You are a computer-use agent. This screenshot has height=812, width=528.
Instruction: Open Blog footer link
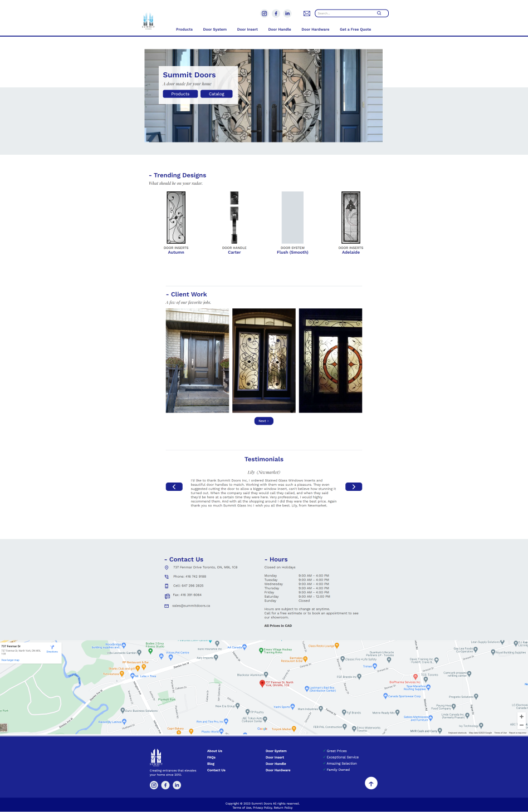[211, 764]
